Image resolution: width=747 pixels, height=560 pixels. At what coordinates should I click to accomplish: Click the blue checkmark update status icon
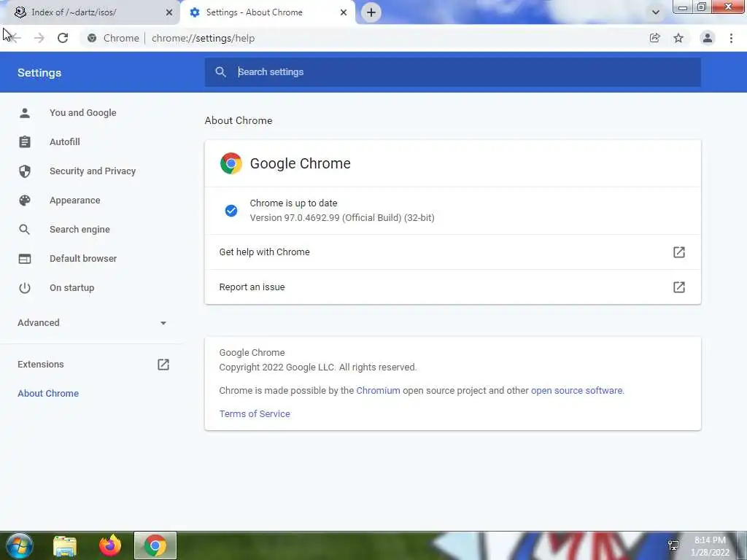231,211
